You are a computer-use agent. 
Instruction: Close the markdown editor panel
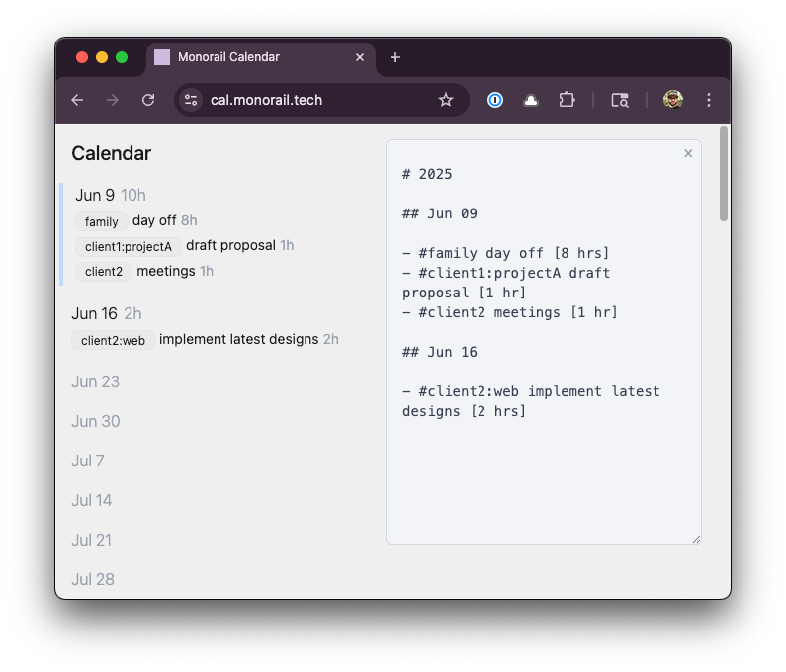[688, 153]
